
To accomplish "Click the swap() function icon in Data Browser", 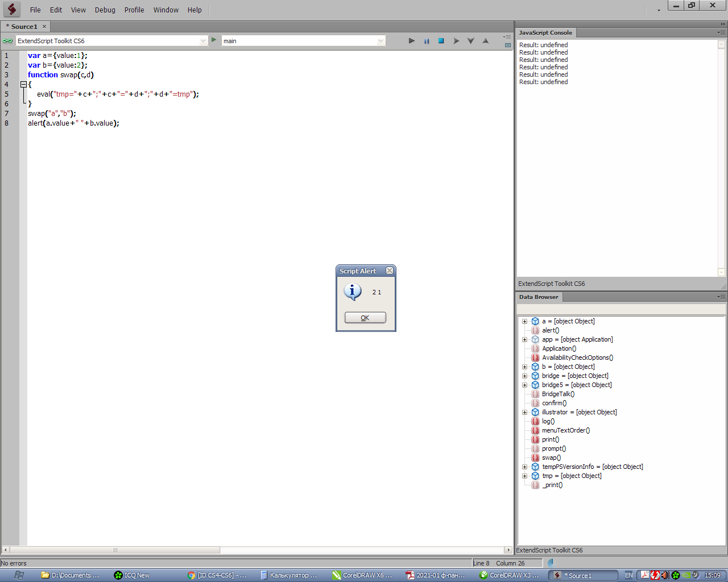I will [x=535, y=458].
